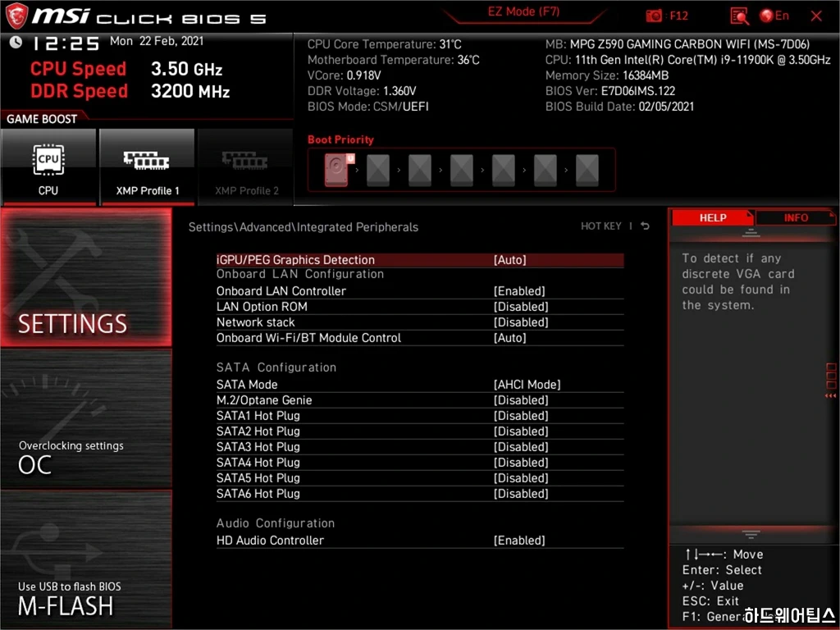
Task: Enable XMP Profile 2
Action: (x=246, y=167)
